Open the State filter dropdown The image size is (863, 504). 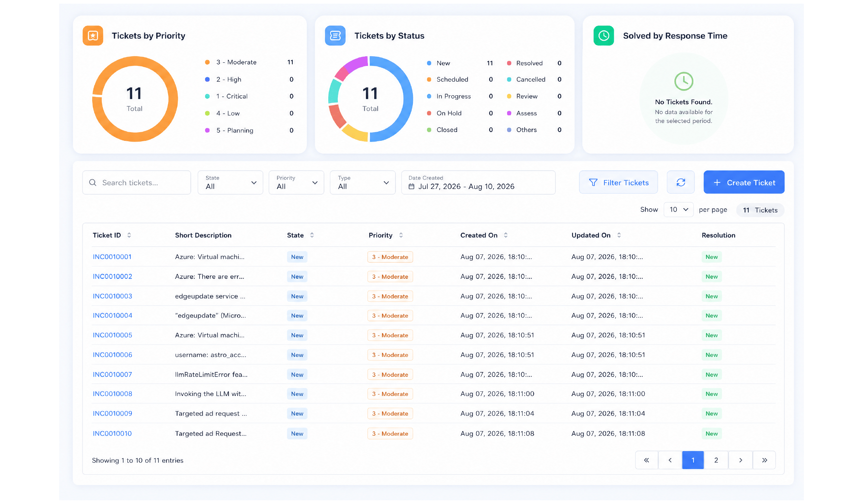[230, 182]
